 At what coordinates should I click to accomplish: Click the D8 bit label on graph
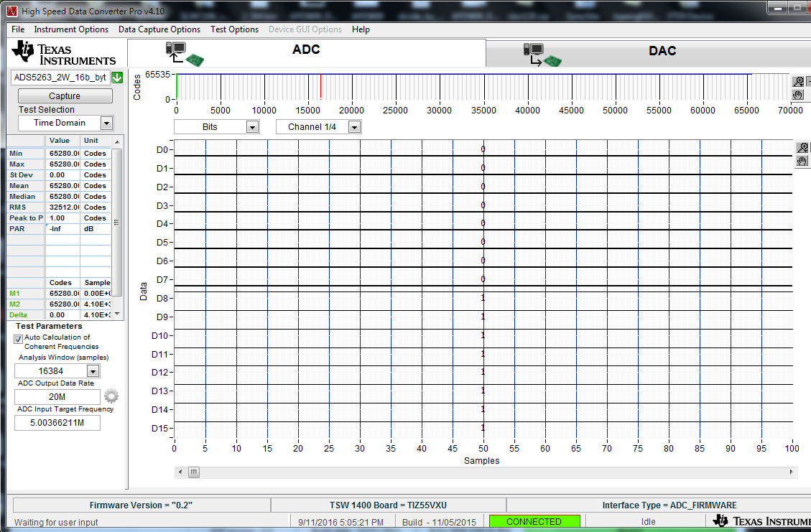[x=162, y=299]
